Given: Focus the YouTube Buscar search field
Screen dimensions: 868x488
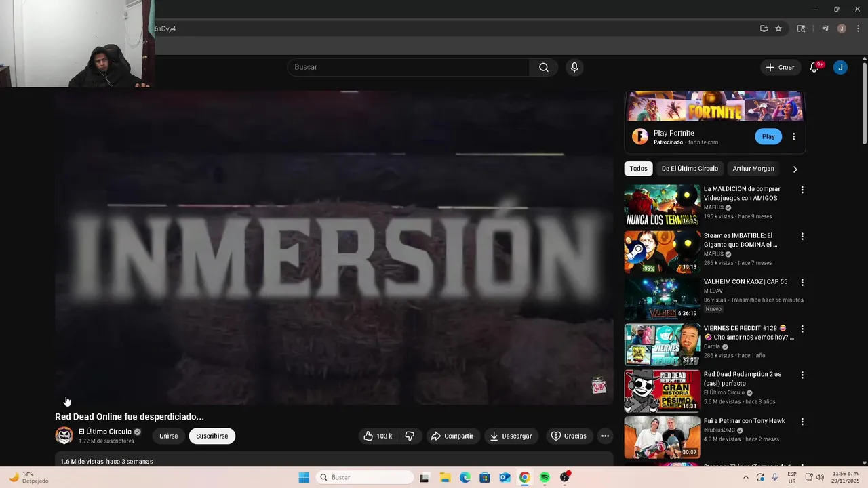Looking at the screenshot, I should pos(408,67).
